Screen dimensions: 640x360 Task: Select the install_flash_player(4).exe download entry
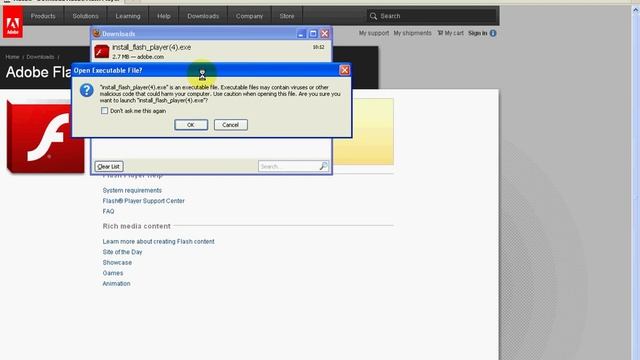[x=211, y=51]
